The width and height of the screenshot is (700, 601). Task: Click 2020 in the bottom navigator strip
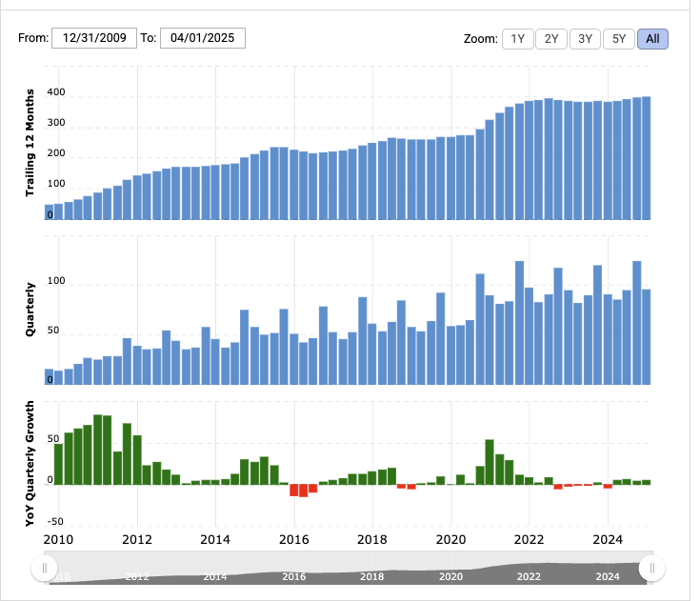(450, 576)
